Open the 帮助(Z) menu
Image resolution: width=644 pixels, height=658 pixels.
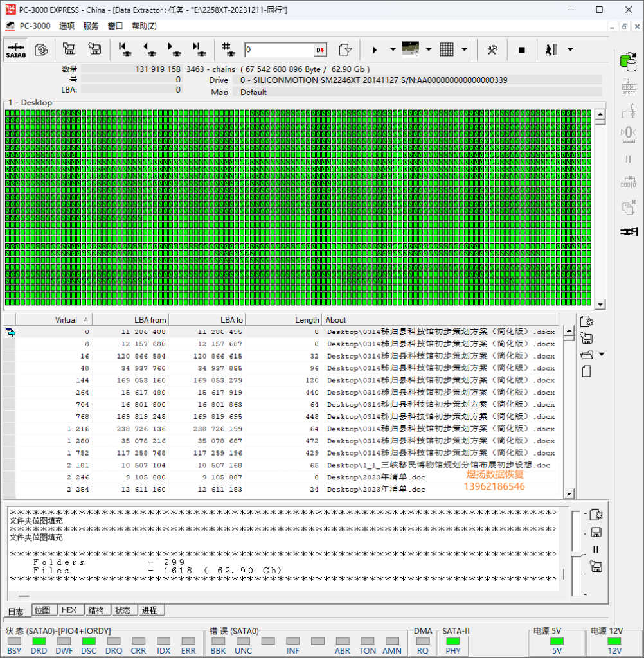(x=144, y=26)
